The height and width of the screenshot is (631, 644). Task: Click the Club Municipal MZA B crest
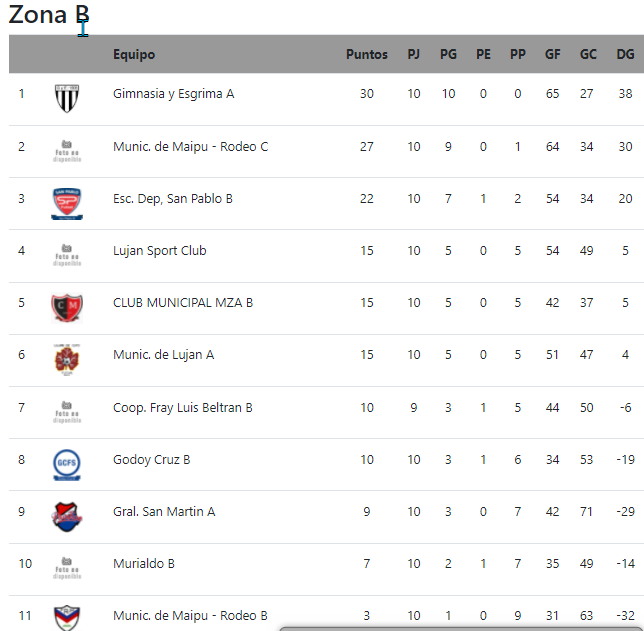coord(67,308)
